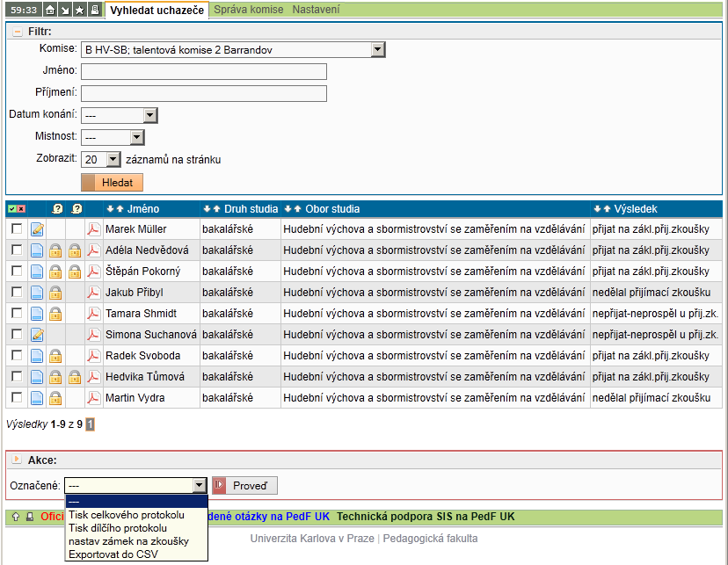Screen dimensions: 728x565
Task: Click the Proveď button
Action: tap(245, 485)
